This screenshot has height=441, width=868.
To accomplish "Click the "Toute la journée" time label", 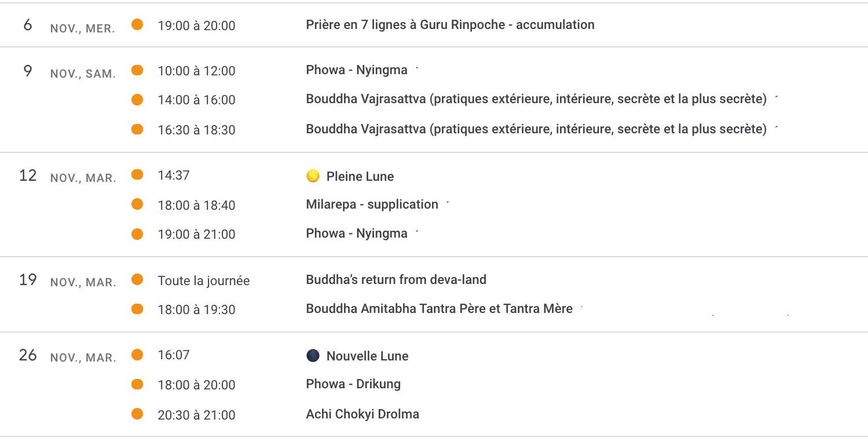I will click(x=204, y=281).
